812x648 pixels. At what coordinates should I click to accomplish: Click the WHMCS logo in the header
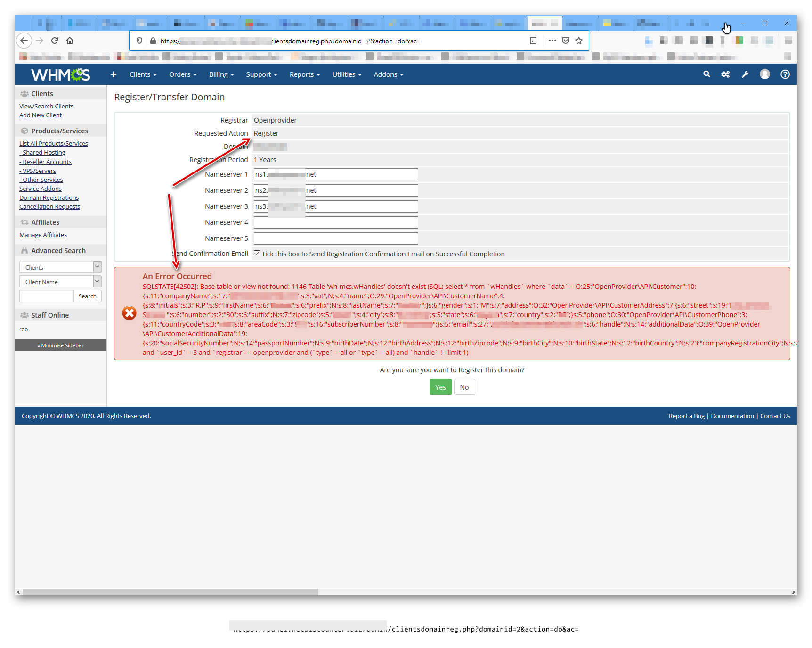[x=60, y=74]
